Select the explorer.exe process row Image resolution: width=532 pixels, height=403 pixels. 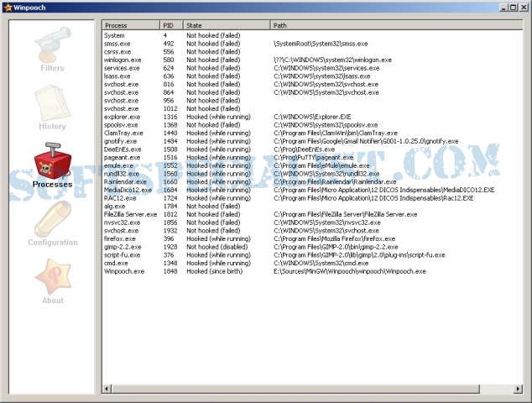tap(312, 117)
